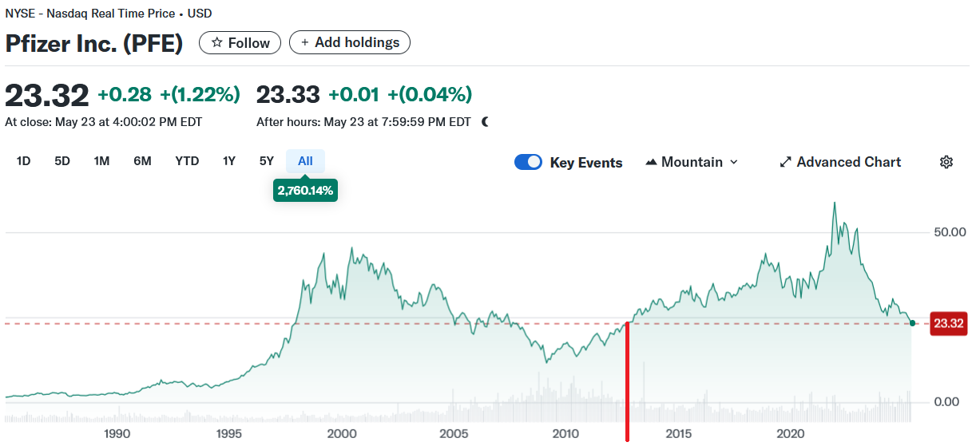Click the 2000 x-axis label
The image size is (980, 446).
(342, 433)
